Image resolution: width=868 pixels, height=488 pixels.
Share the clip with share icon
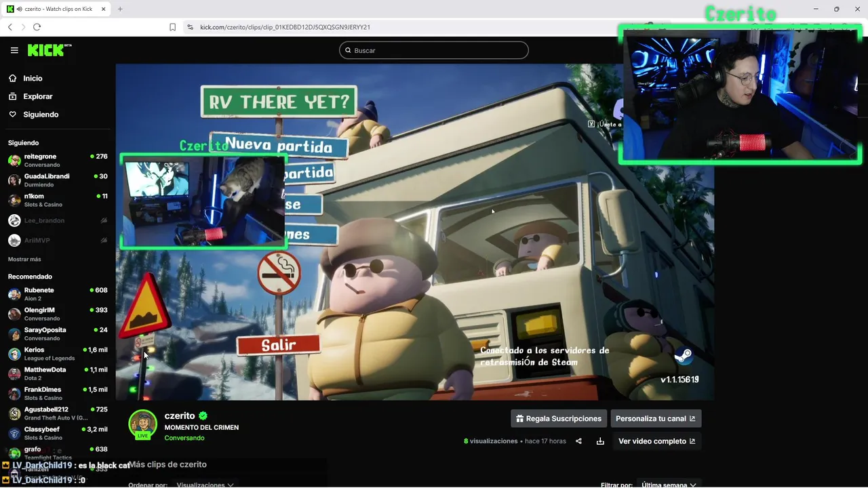pyautogui.click(x=578, y=441)
